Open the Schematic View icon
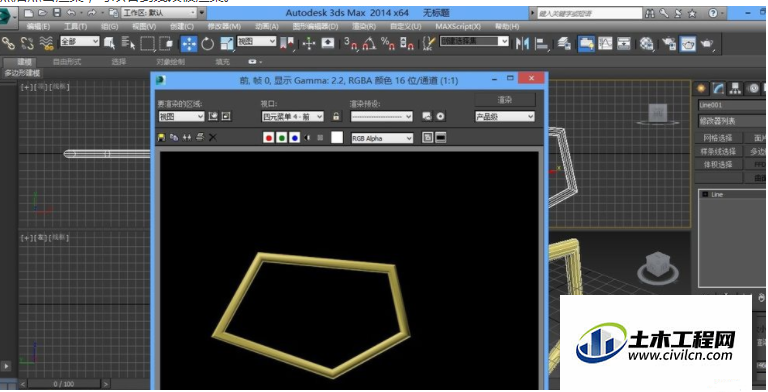The image size is (768, 392). (624, 44)
